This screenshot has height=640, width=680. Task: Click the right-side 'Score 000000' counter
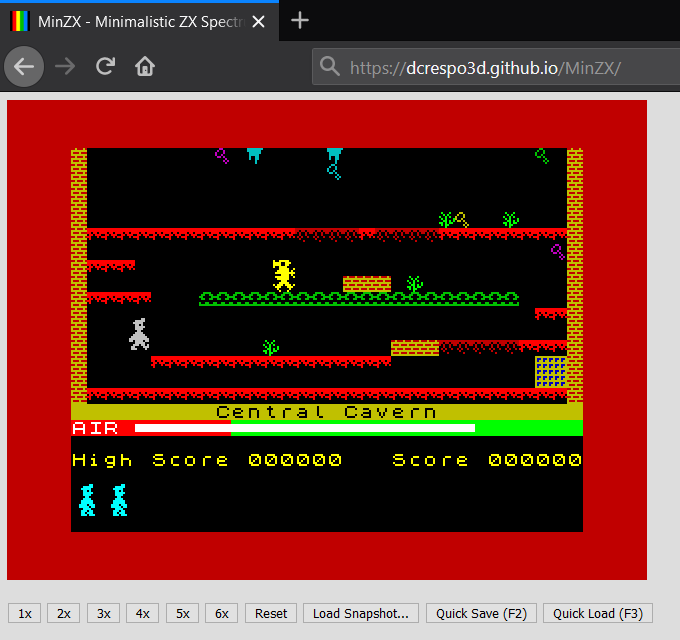[487, 460]
